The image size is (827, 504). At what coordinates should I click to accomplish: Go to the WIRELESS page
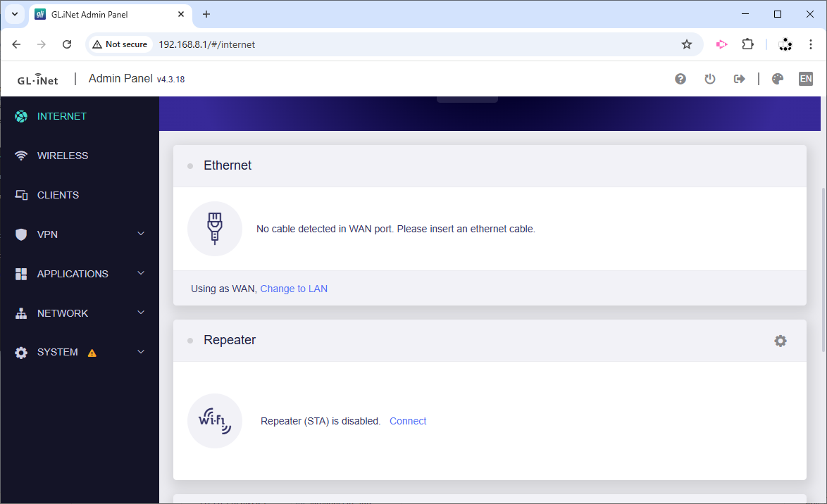tap(63, 156)
